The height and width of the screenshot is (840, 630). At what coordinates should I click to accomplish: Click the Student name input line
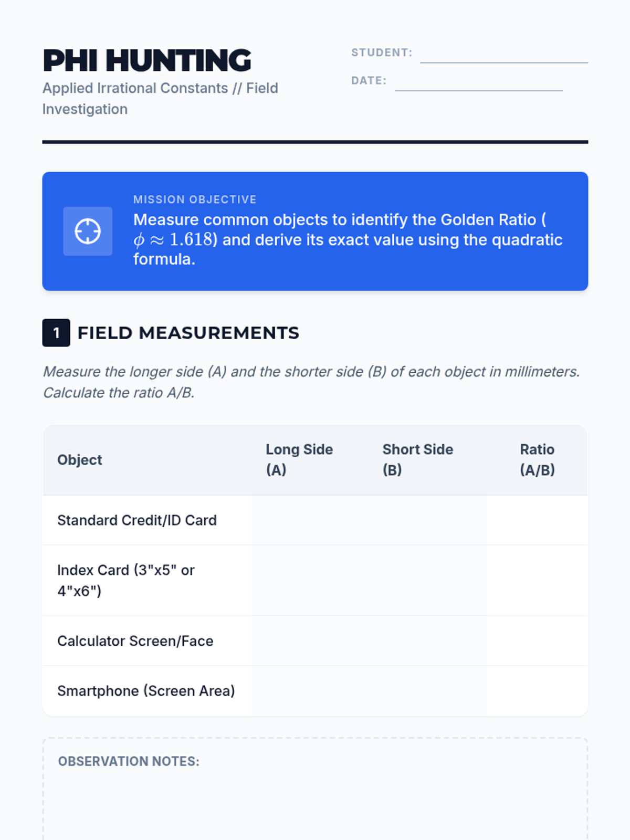[x=503, y=55]
